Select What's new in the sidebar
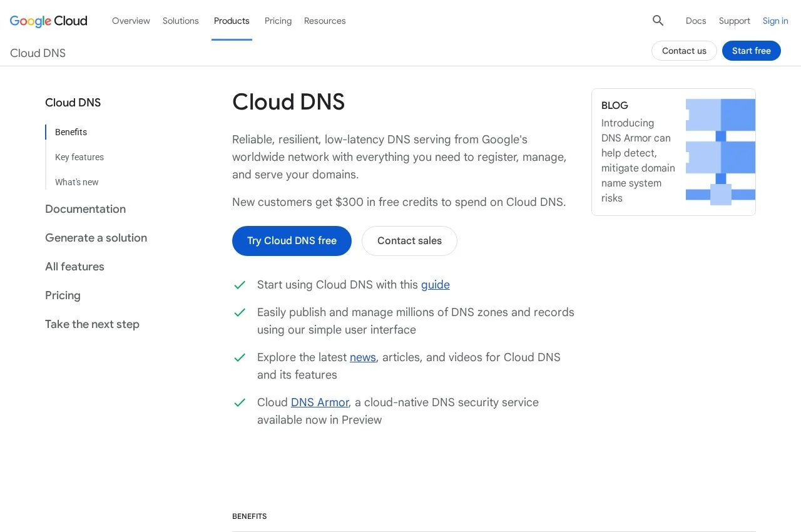Screen dimensions: 801x532 point(77,182)
